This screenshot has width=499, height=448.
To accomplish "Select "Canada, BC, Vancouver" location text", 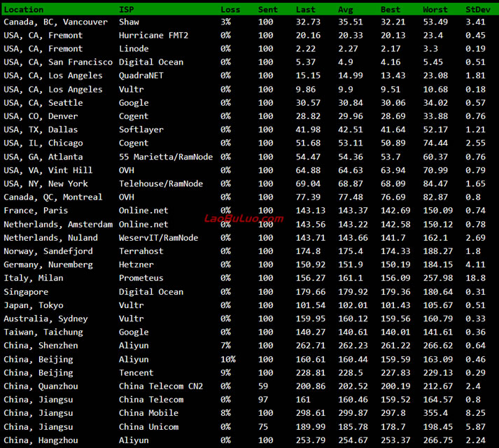I will (56, 22).
